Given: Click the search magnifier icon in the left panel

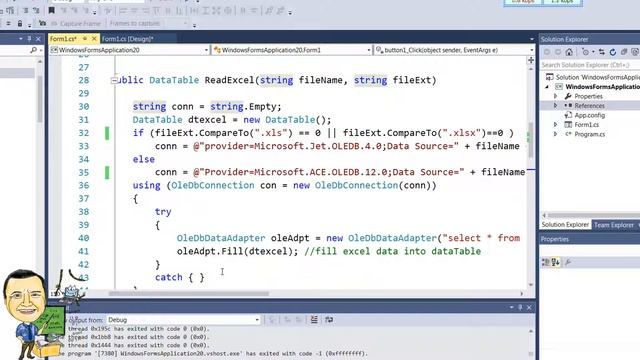Looking at the screenshot, I should 33,50.
